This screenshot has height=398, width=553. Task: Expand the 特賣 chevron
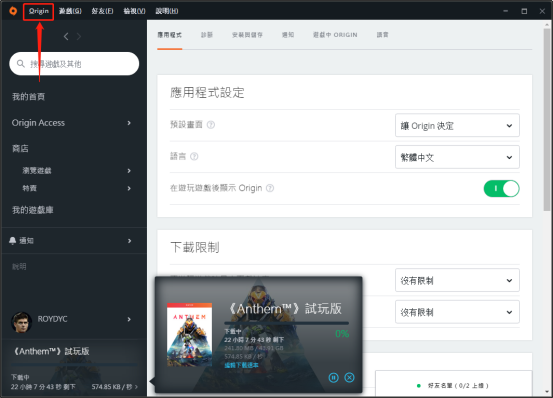coord(129,188)
